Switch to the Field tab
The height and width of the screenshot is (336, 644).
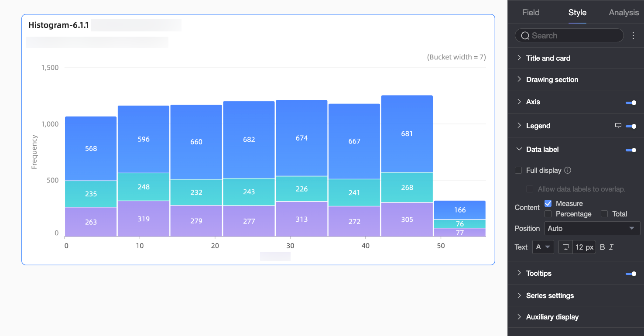[x=531, y=13]
